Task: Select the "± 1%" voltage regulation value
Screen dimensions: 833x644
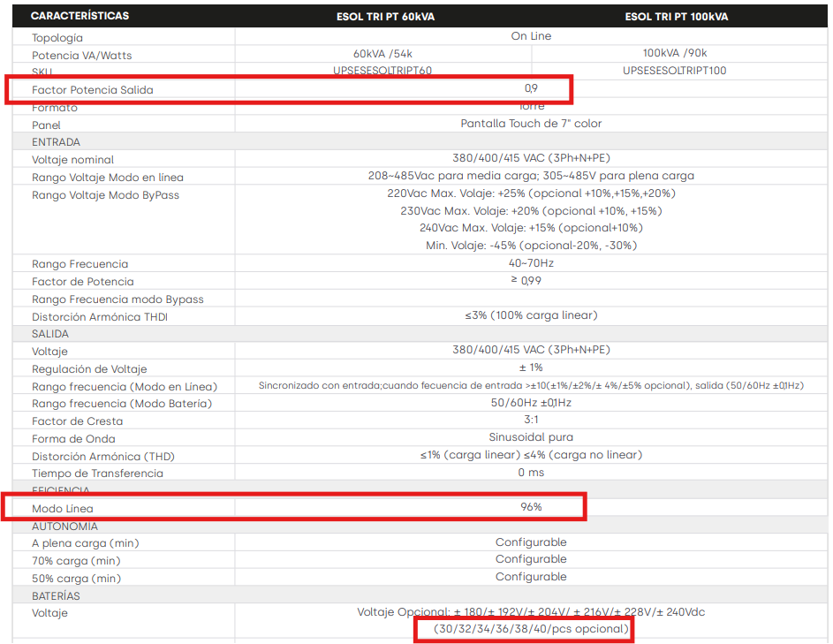Action: pos(531,367)
